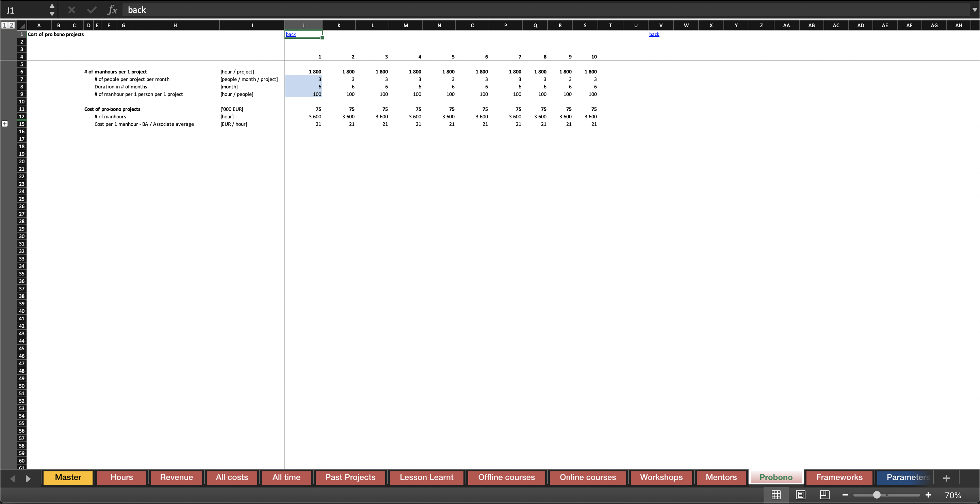Screen dimensions: 980x504
Task: Click the '[people / month / project]' unit cell
Action: [249, 79]
